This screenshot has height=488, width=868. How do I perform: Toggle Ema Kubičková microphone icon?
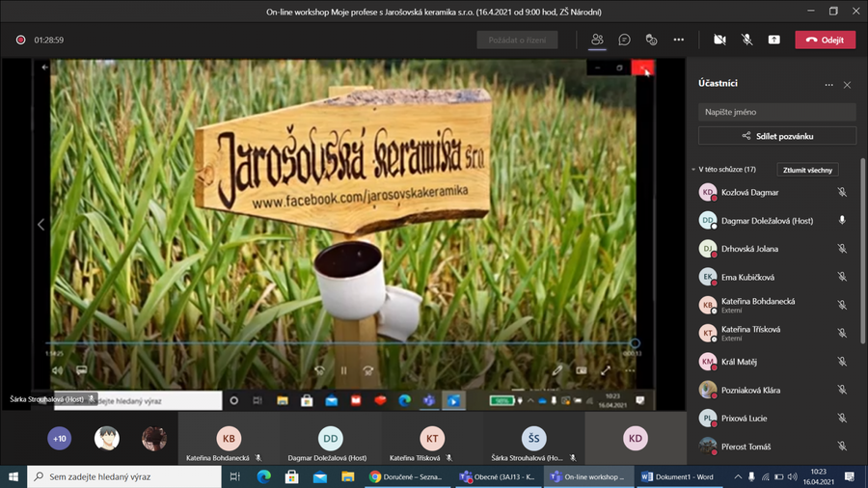point(841,277)
